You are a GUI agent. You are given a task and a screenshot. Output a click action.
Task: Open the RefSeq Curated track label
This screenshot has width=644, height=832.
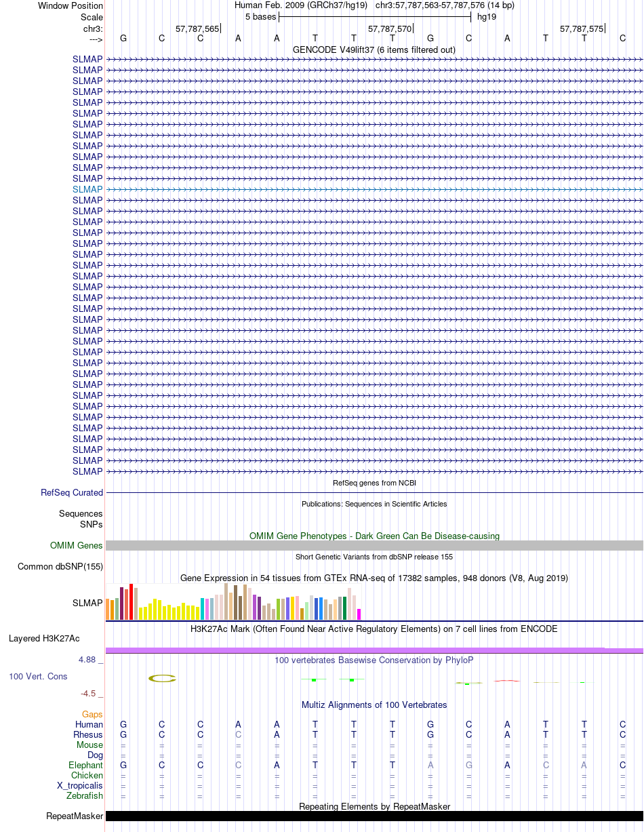(x=72, y=492)
